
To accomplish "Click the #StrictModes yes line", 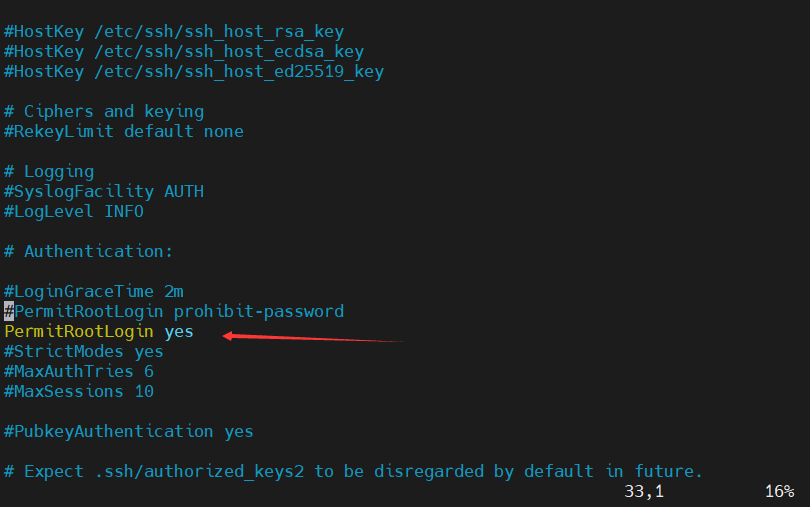I will click(x=84, y=351).
